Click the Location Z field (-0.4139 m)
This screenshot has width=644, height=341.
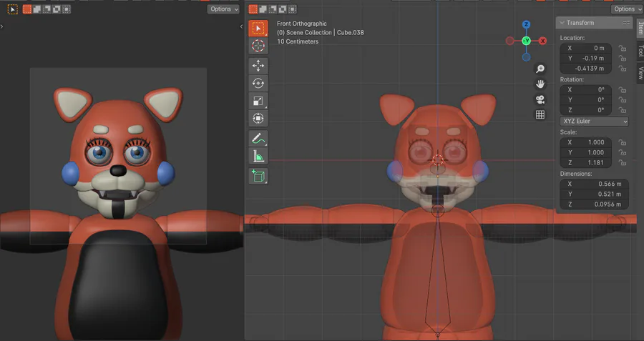coord(585,69)
